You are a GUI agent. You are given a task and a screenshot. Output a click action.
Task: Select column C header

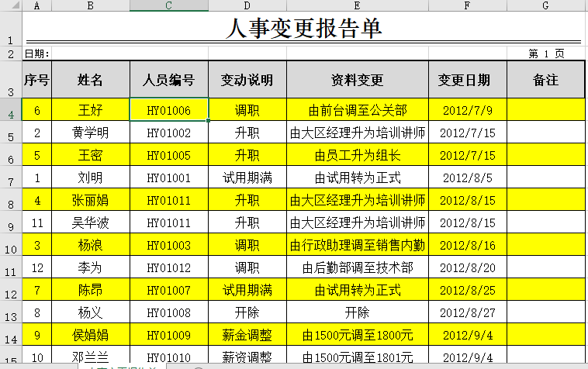[168, 5]
